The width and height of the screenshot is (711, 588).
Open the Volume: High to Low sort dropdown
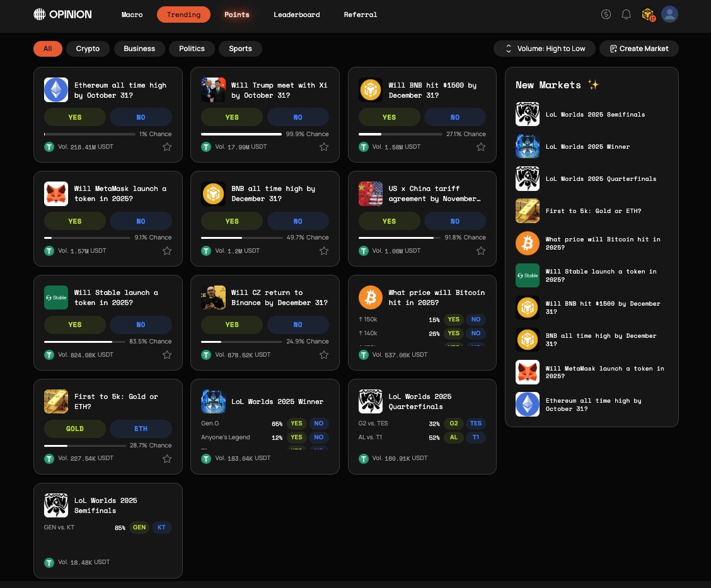(x=544, y=49)
